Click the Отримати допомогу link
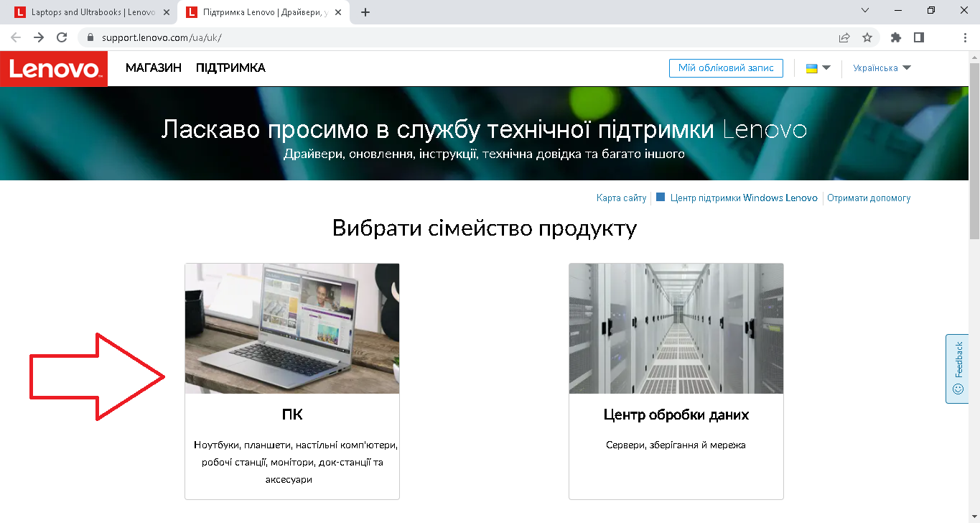This screenshot has width=980, height=523. (x=869, y=198)
